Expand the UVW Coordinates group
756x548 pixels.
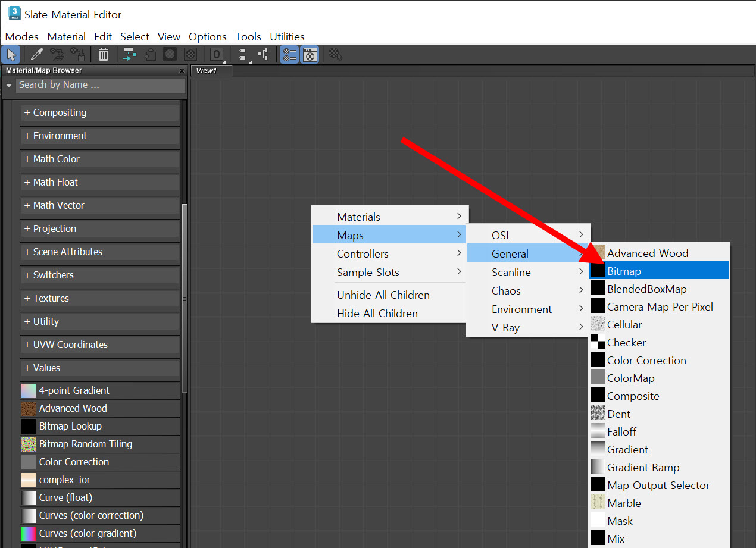pos(100,345)
